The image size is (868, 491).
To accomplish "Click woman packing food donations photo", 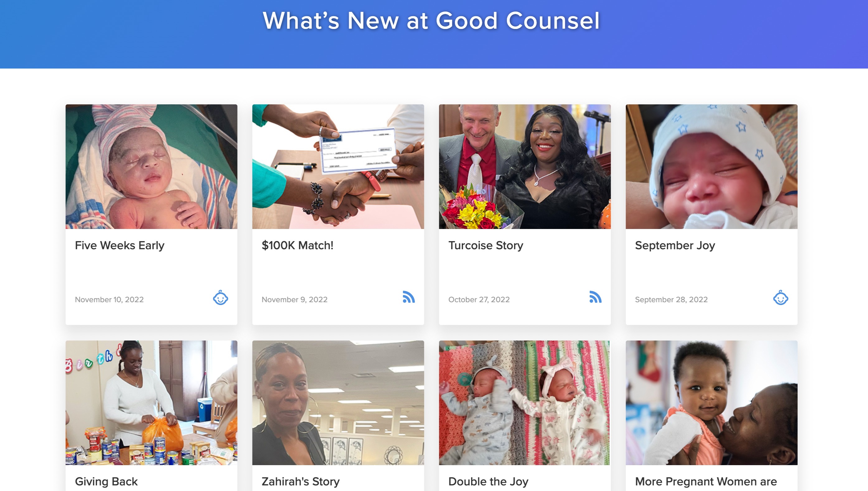I will 151,403.
